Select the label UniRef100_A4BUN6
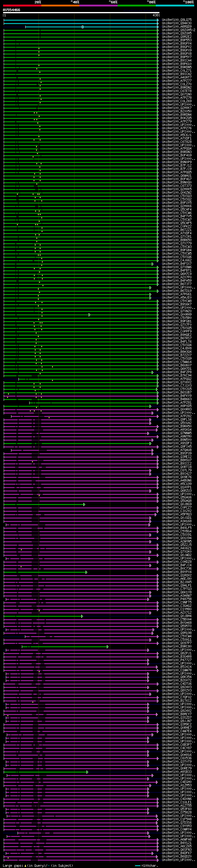Viewport: 197px width, 868px height. (x=176, y=481)
